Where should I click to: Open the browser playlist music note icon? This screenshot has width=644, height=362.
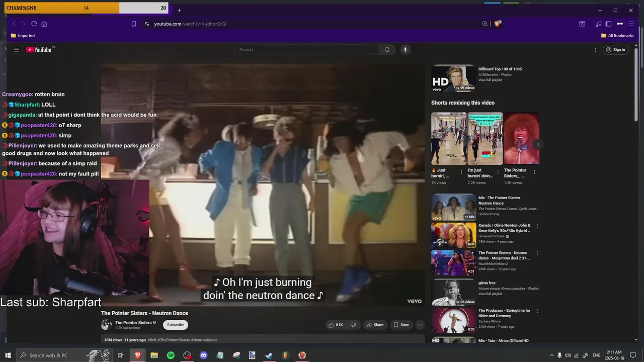coord(598,24)
